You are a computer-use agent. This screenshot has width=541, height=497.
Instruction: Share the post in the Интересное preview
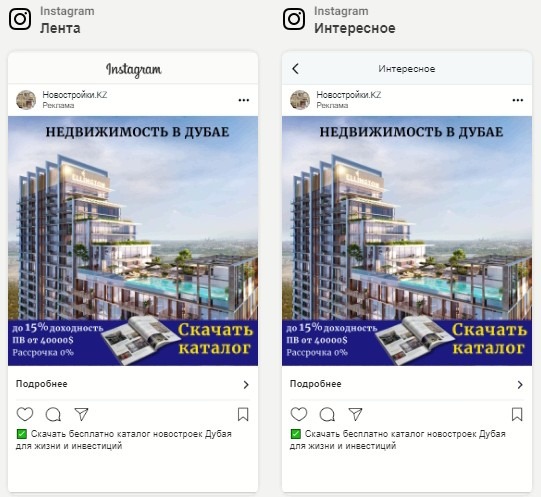[x=355, y=414]
